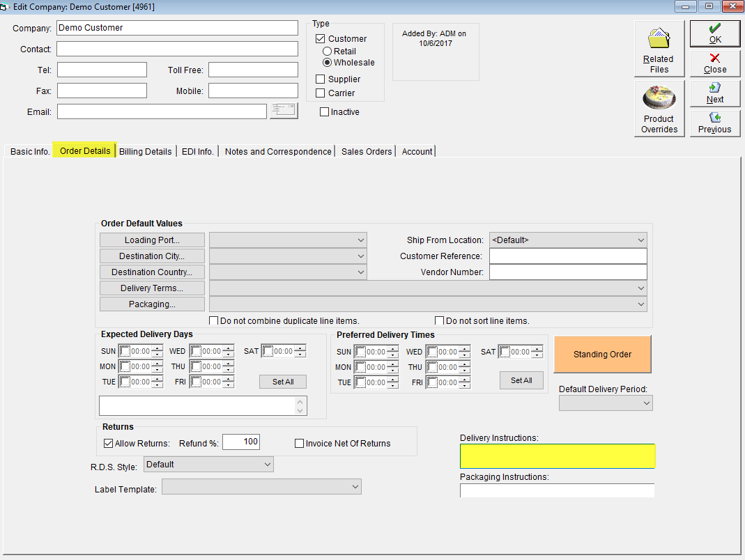This screenshot has height=560, width=745.
Task: Open Notes and Correspondence tab
Action: pos(278,152)
